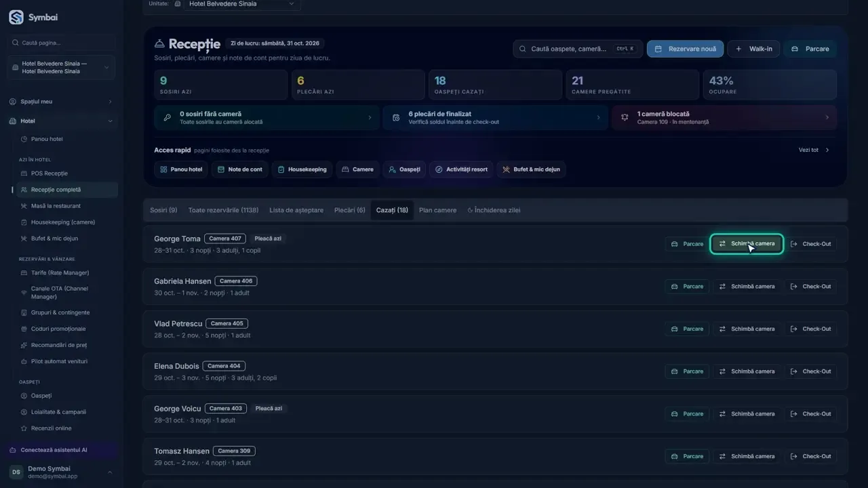Click the Activități resort quick-access button
Screen dimensions: 868x488
pos(461,169)
